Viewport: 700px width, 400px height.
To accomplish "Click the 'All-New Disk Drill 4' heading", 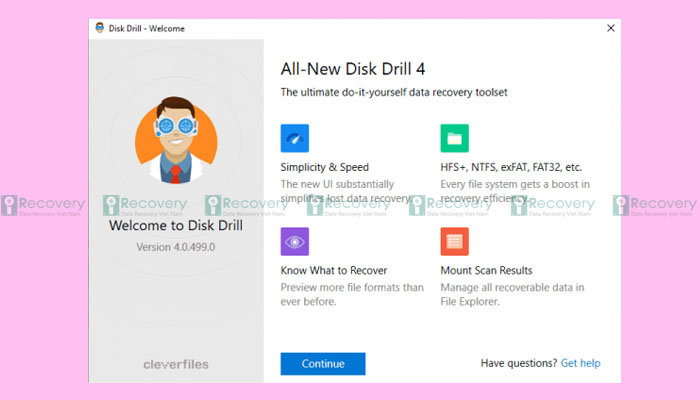I will tap(353, 69).
